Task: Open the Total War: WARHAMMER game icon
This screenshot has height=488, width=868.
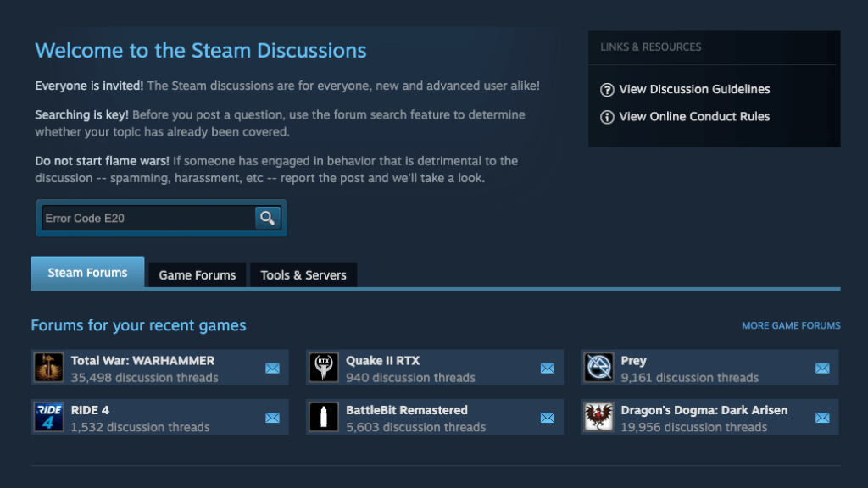Action: 49,368
